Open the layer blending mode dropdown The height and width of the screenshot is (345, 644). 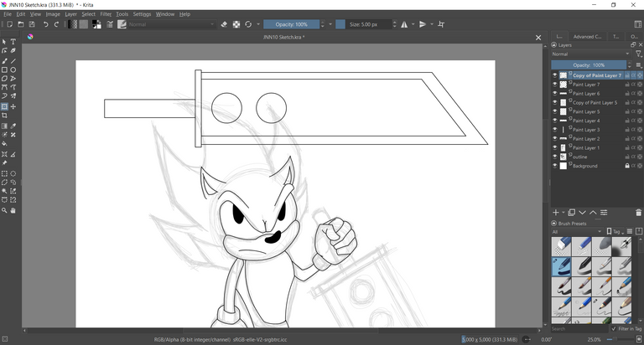590,54
